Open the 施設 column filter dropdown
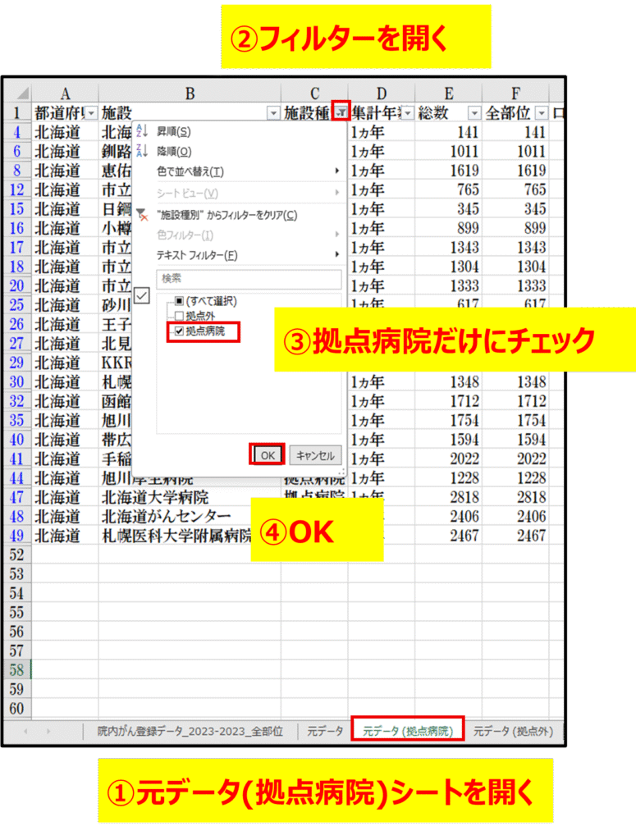 (273, 113)
